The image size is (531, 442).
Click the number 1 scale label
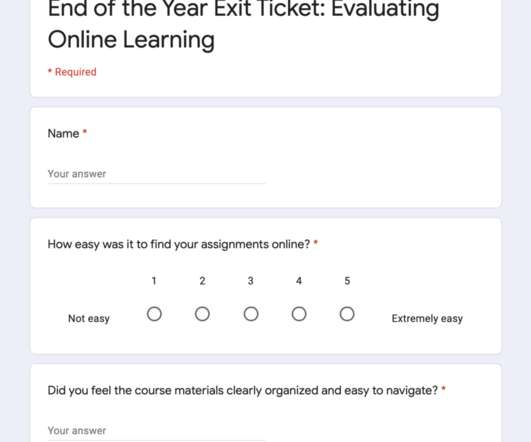pyautogui.click(x=154, y=281)
